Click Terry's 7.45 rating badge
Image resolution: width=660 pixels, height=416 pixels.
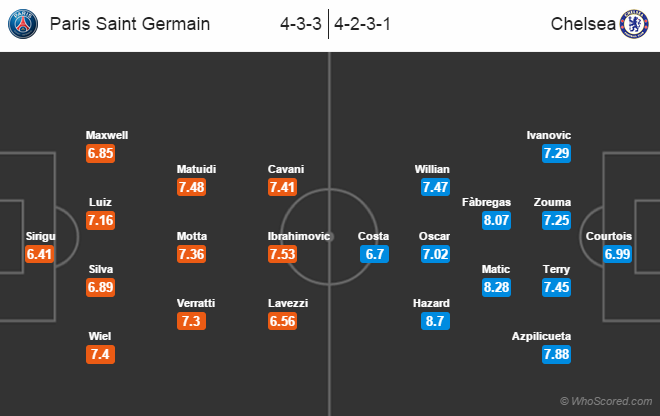557,287
